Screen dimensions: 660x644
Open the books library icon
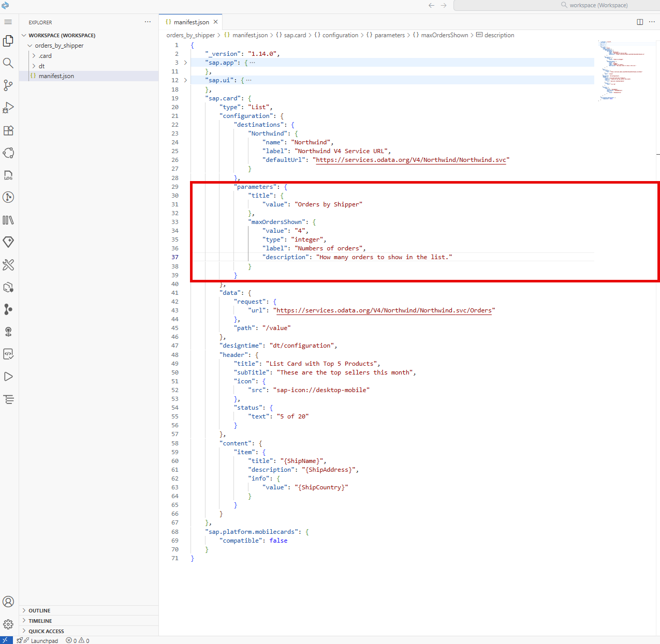click(x=8, y=220)
